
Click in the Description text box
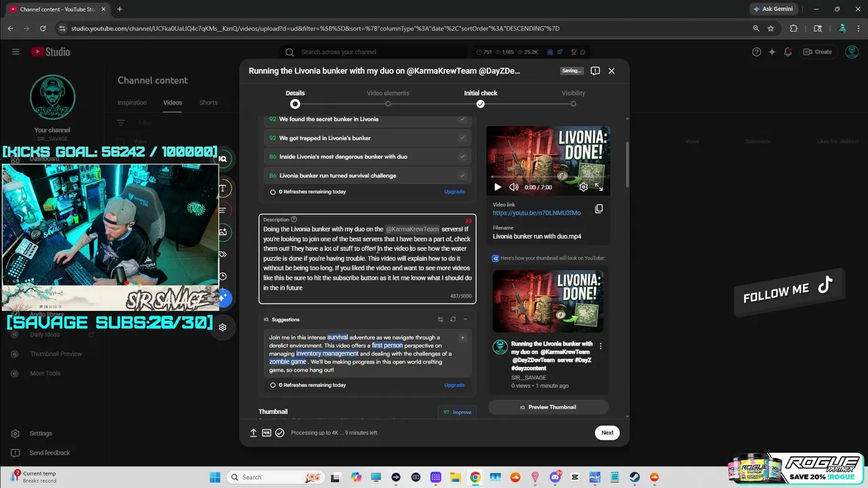point(367,259)
